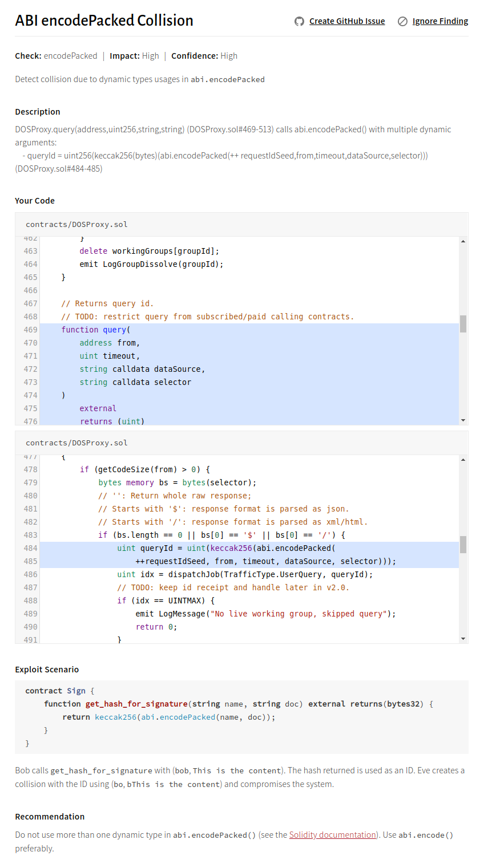Click the Ignore Finding link

[x=439, y=21]
